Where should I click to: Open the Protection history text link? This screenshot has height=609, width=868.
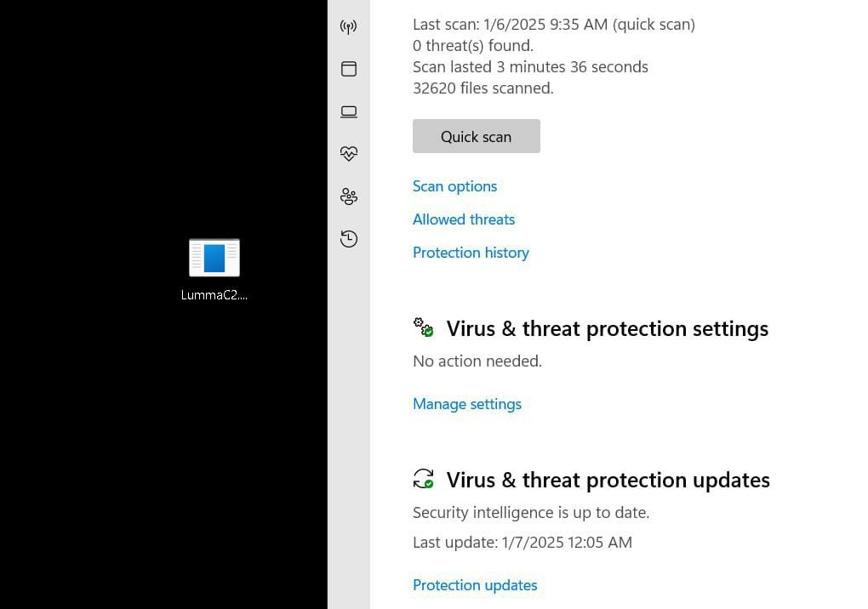pyautogui.click(x=471, y=253)
